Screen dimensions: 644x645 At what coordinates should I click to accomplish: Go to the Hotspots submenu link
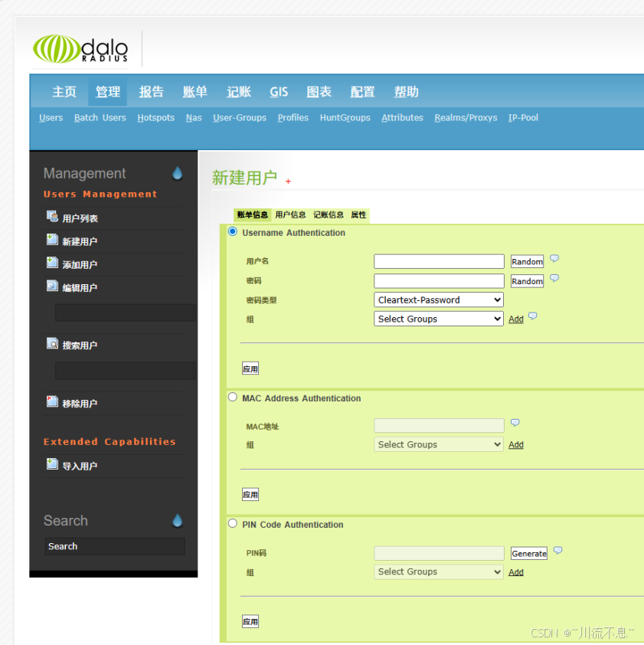click(156, 118)
